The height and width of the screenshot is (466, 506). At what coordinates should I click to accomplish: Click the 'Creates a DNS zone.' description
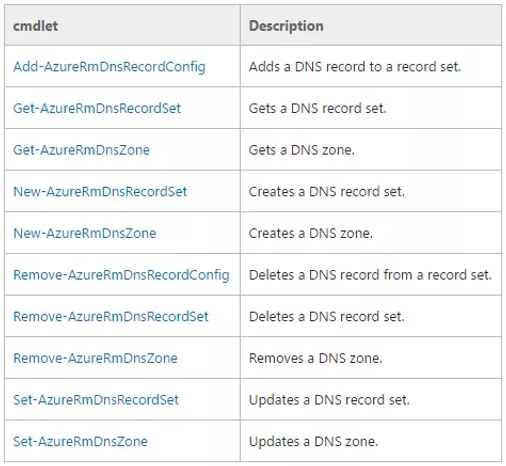[311, 233]
